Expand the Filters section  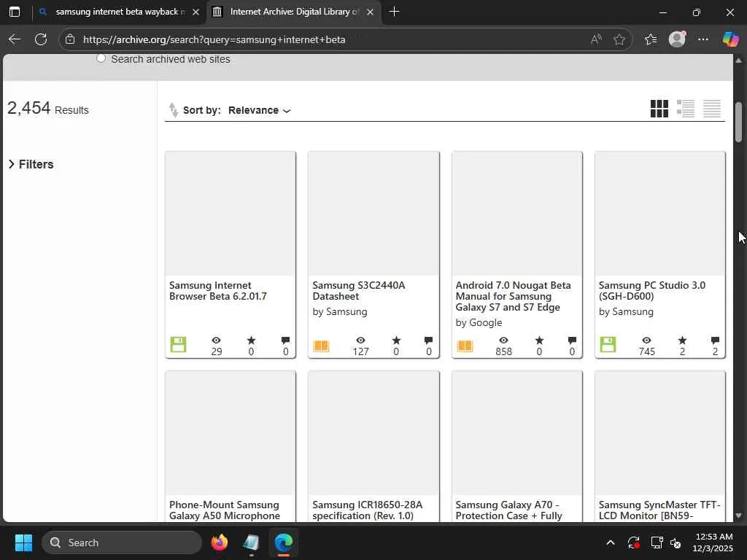(x=31, y=164)
